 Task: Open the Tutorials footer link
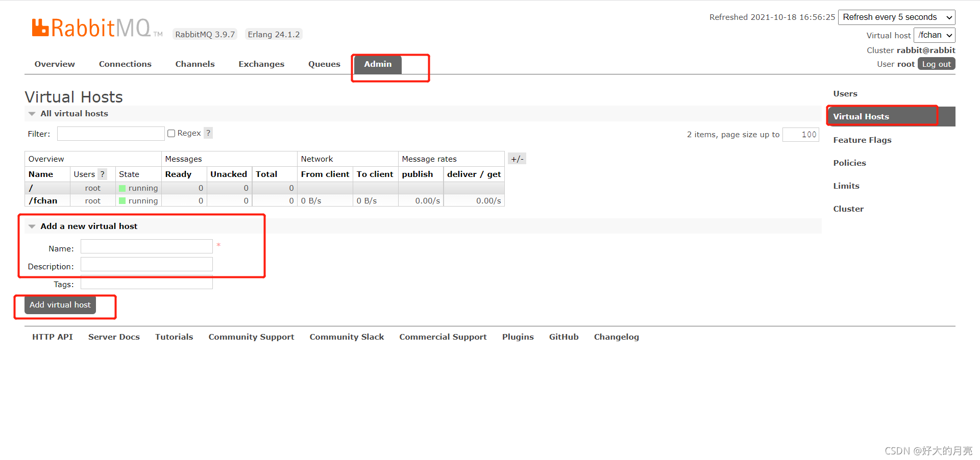point(174,337)
